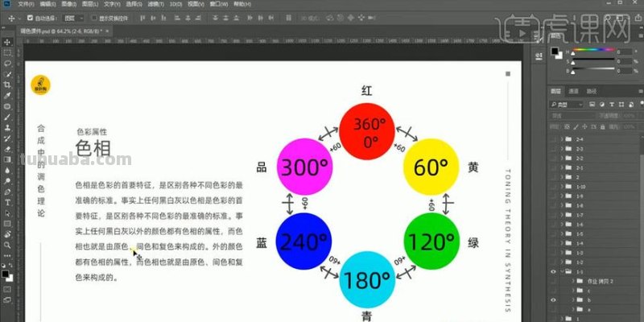Hide the 1-1 group with eye icon
The height and width of the screenshot is (322, 644).
(553, 271)
